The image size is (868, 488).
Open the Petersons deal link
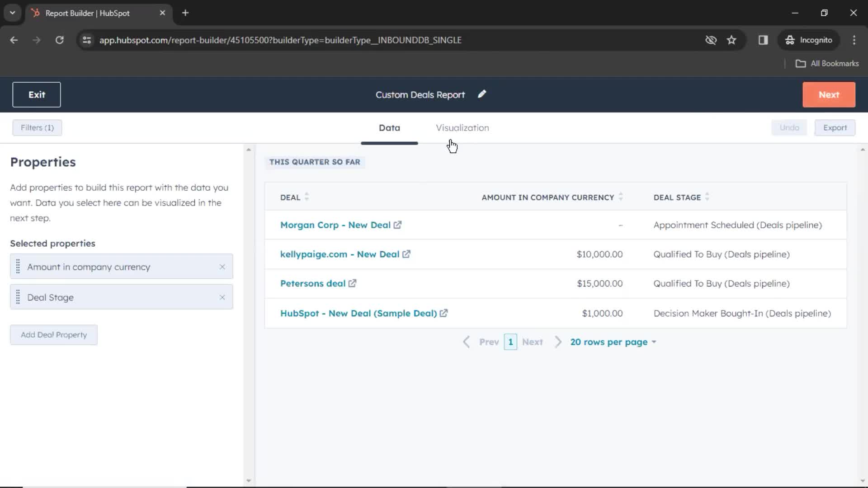(x=313, y=283)
